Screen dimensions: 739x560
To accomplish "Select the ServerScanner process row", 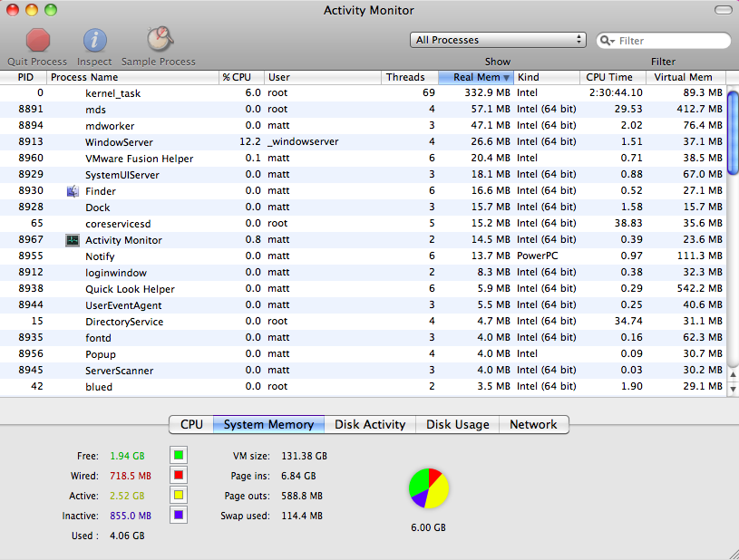I will [363, 371].
